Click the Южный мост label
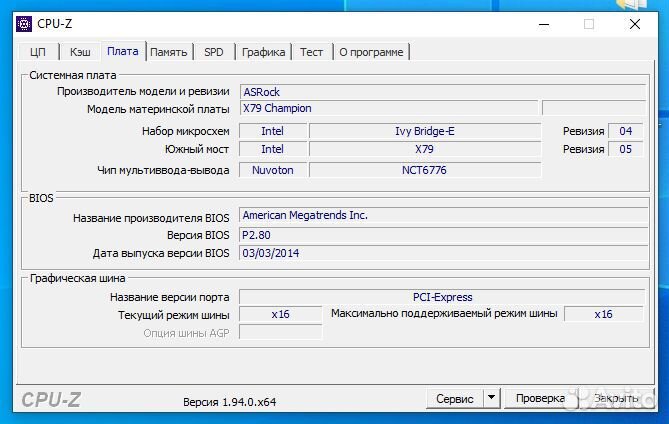Screen dimensions: 669x424 tap(197, 149)
